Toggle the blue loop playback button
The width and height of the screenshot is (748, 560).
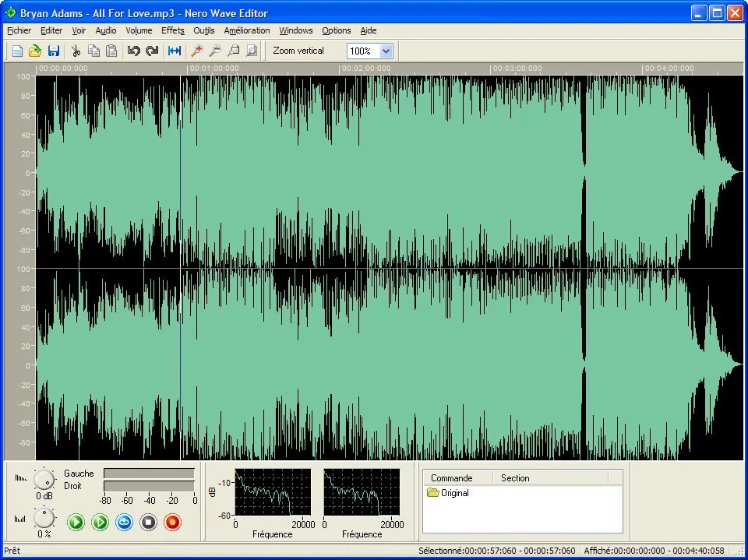point(125,523)
